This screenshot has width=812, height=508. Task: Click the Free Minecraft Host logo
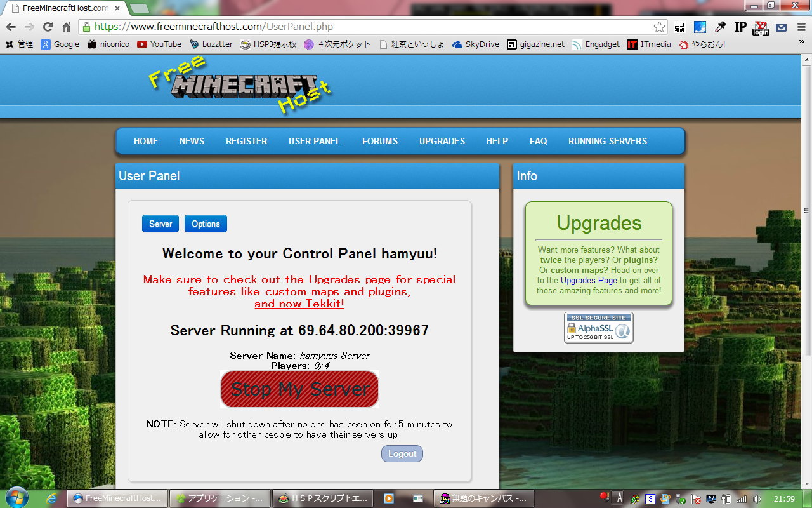coord(241,84)
